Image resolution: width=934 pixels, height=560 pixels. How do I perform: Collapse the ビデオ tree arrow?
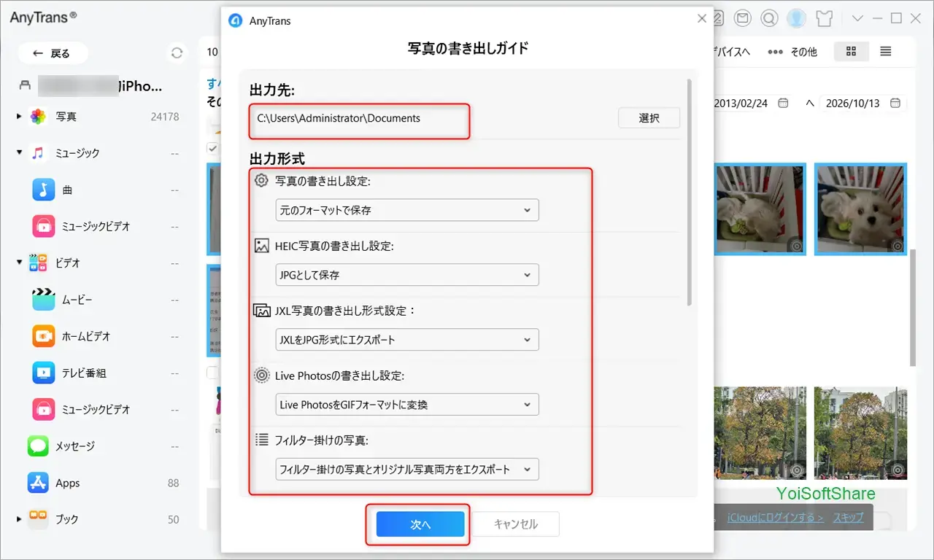[19, 262]
